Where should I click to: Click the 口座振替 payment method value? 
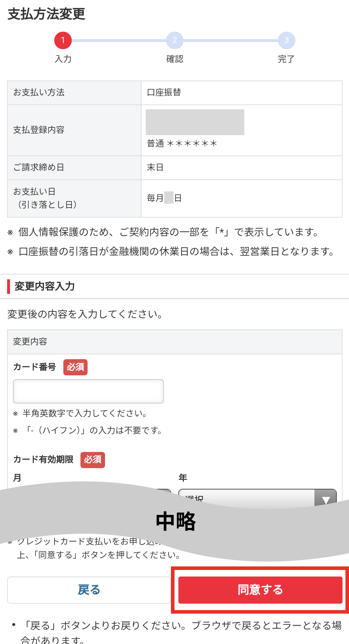point(164,93)
